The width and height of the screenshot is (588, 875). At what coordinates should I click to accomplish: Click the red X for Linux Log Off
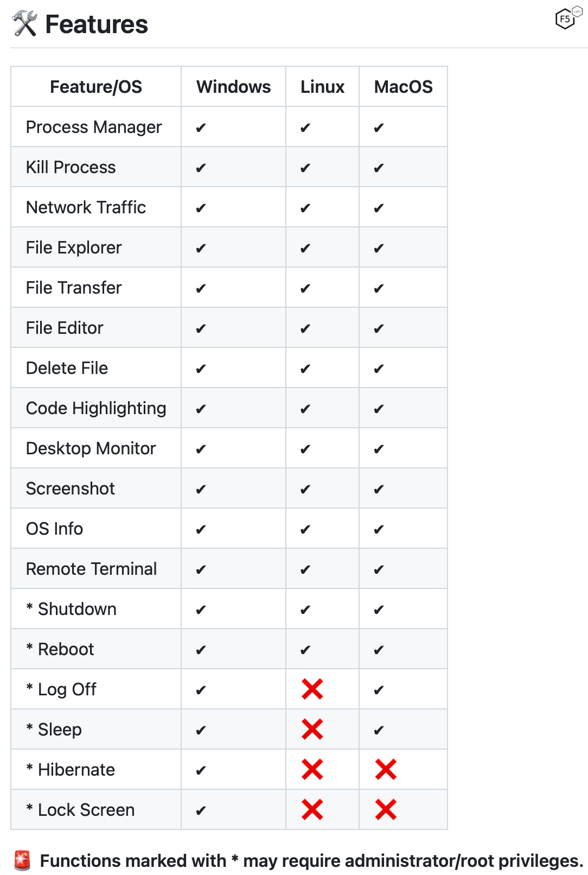tap(312, 689)
